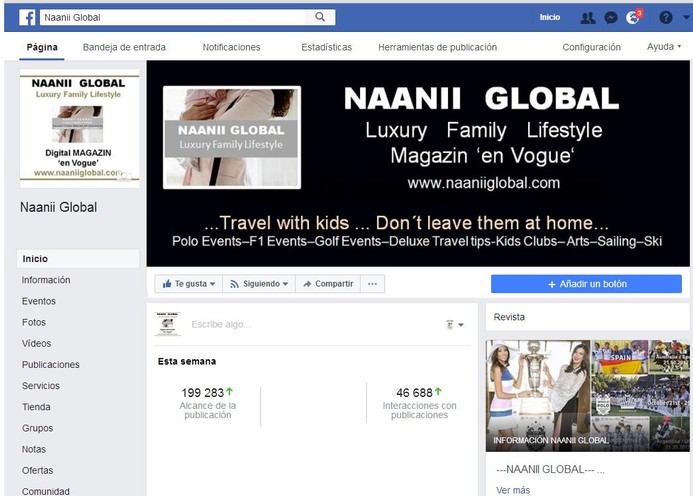The width and height of the screenshot is (693, 496).
Task: Open the Estadísticas tab
Action: click(x=327, y=47)
